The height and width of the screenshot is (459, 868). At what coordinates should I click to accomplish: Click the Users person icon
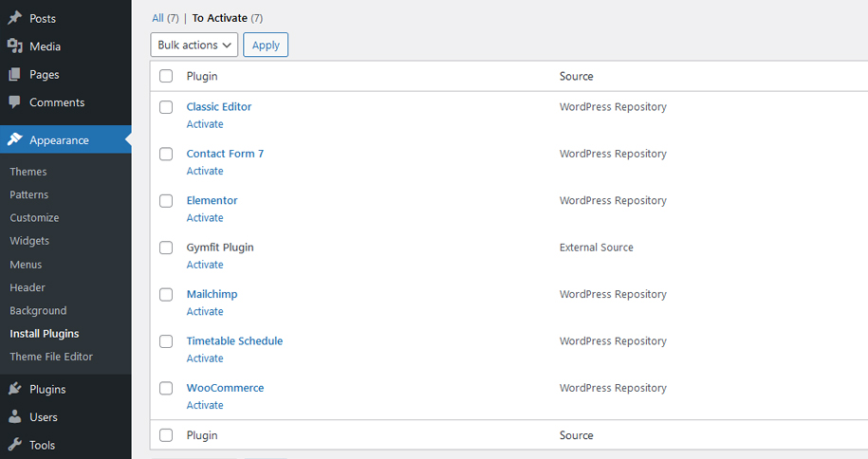click(15, 417)
